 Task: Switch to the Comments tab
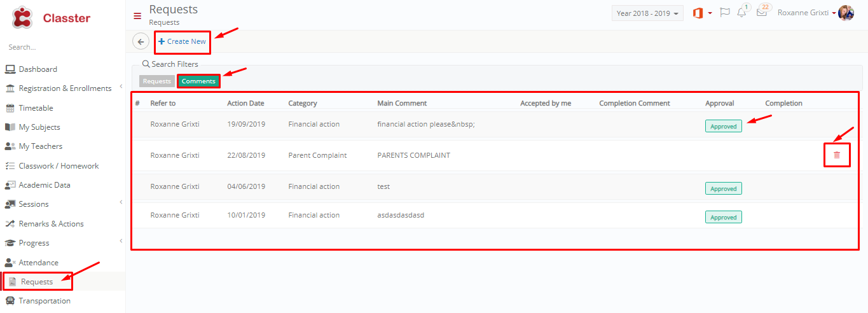(198, 81)
